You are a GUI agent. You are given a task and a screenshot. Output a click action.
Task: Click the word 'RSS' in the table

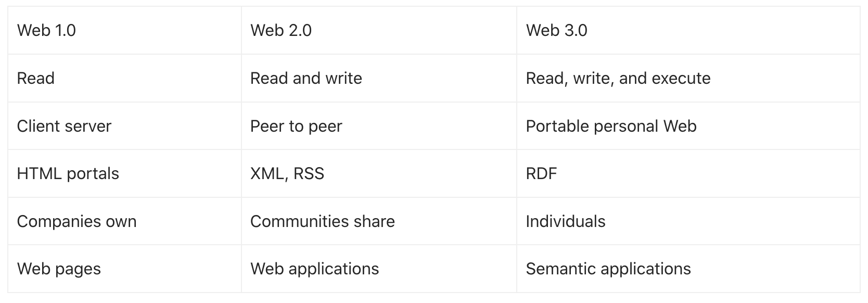[x=309, y=173]
